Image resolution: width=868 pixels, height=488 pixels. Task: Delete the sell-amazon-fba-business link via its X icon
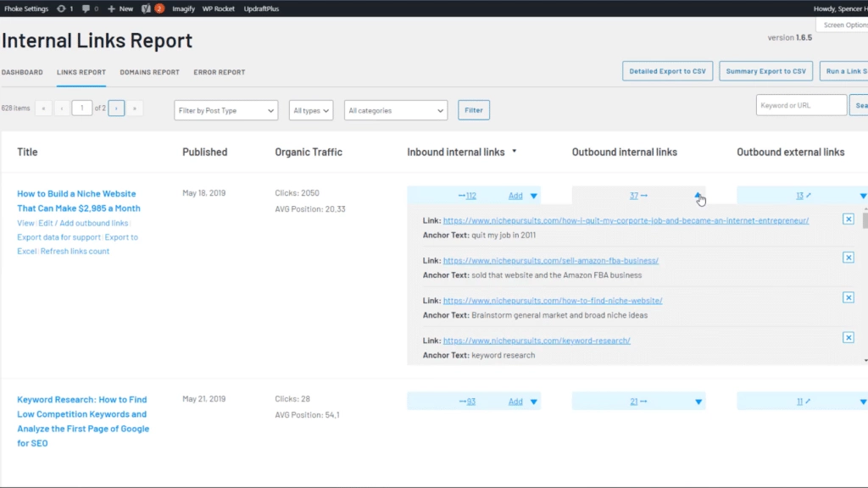coord(849,258)
